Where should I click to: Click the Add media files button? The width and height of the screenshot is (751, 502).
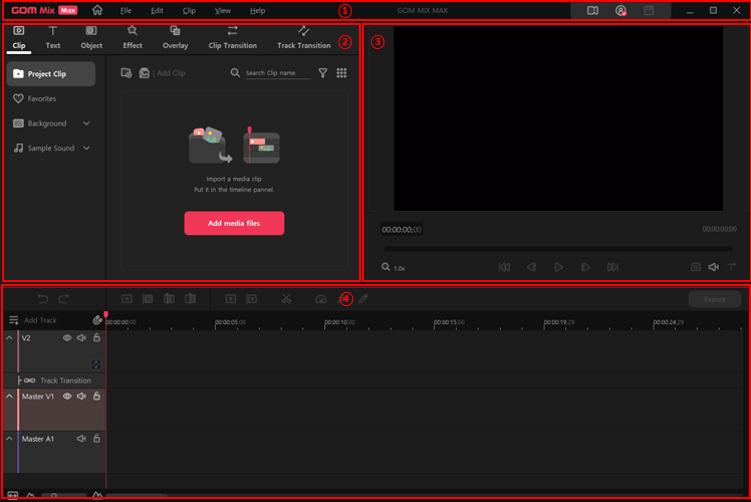[x=234, y=223]
